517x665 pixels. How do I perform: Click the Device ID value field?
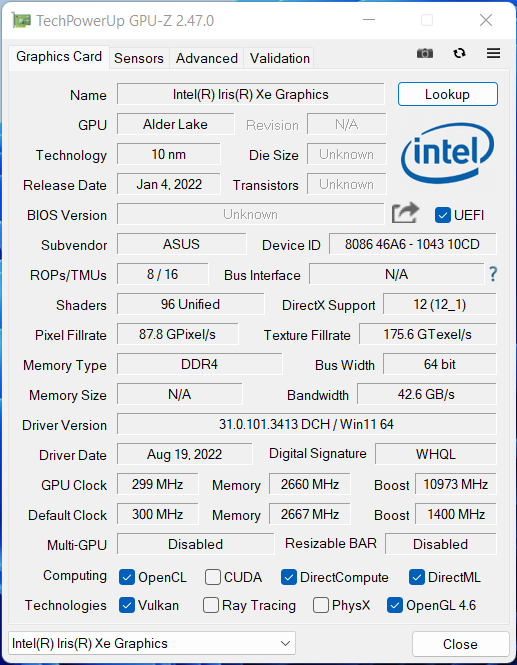pos(412,244)
